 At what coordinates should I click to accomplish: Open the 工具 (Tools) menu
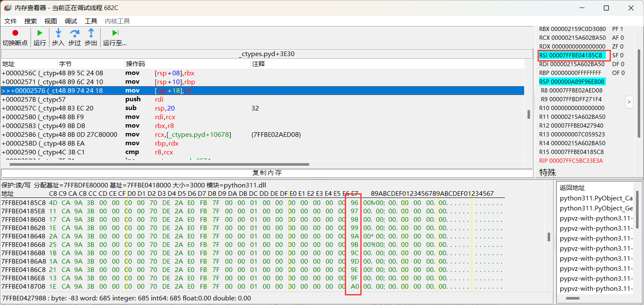(x=91, y=21)
